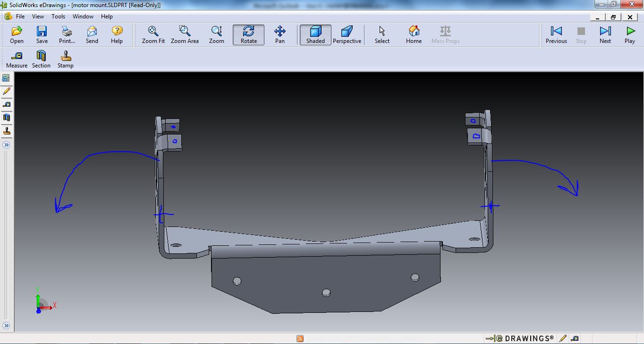
Task: Open the Window menu
Action: click(83, 17)
